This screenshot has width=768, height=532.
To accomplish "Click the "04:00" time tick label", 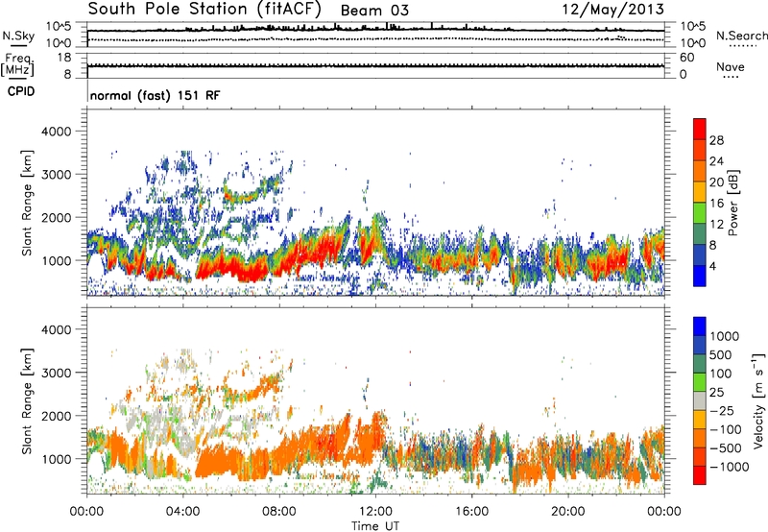I will (x=182, y=512).
